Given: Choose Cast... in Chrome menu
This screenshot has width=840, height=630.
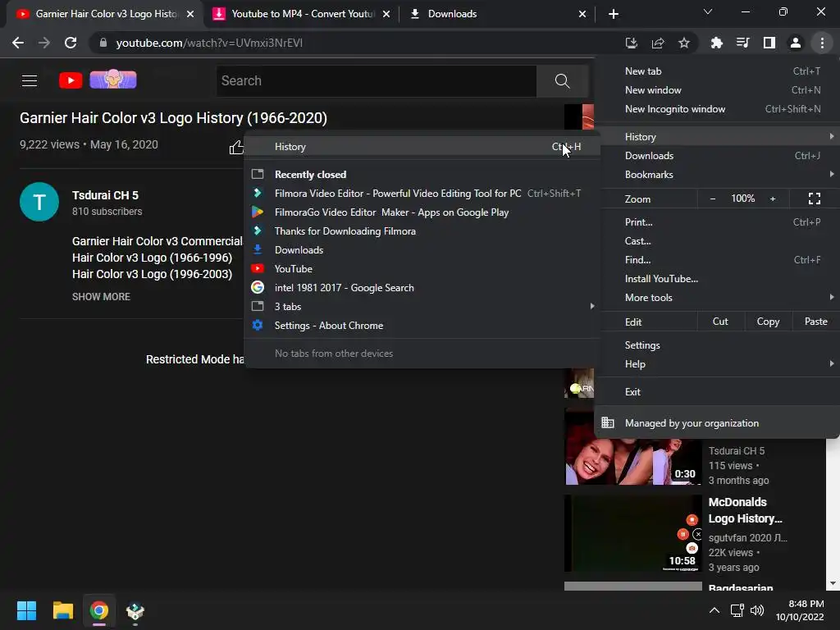Looking at the screenshot, I should [x=717, y=241].
